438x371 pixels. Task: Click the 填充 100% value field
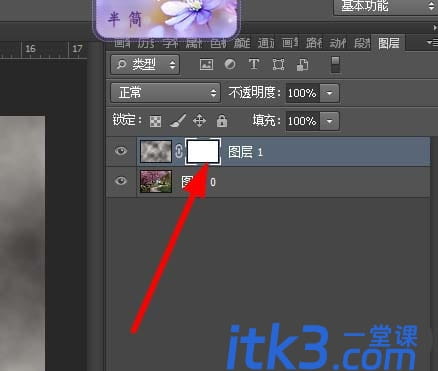303,121
